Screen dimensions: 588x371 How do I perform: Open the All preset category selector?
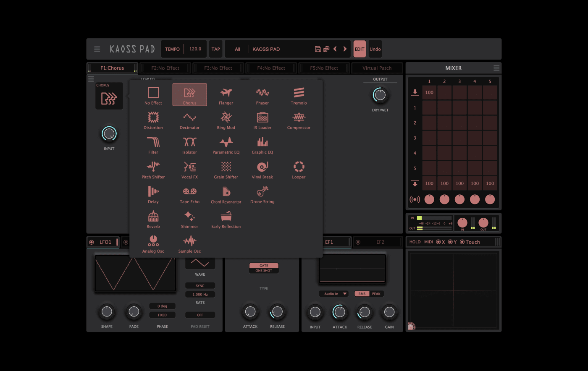point(237,49)
